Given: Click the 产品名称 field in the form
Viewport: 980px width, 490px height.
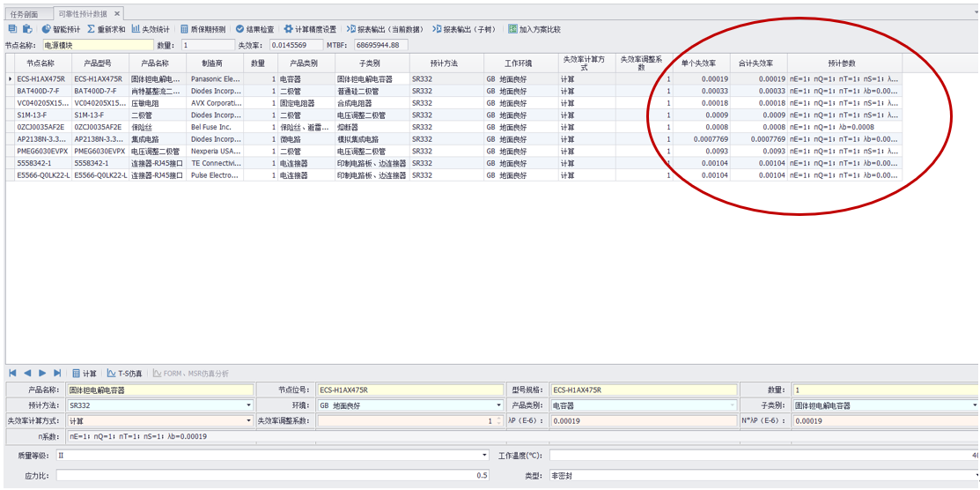Looking at the screenshot, I should (160, 390).
